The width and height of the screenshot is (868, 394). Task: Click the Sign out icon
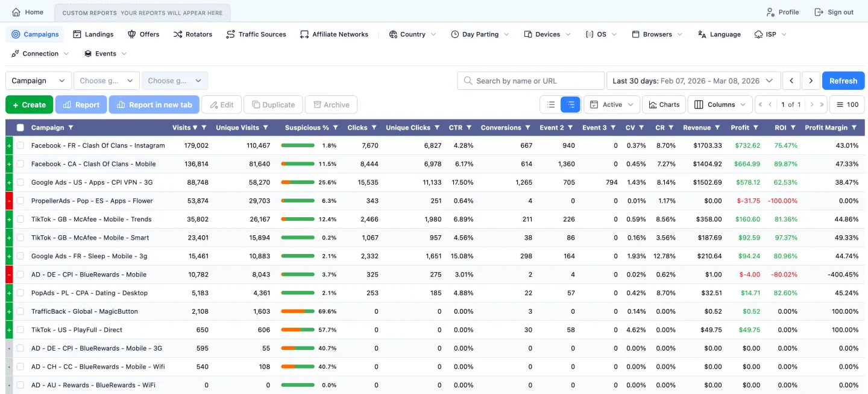820,11
